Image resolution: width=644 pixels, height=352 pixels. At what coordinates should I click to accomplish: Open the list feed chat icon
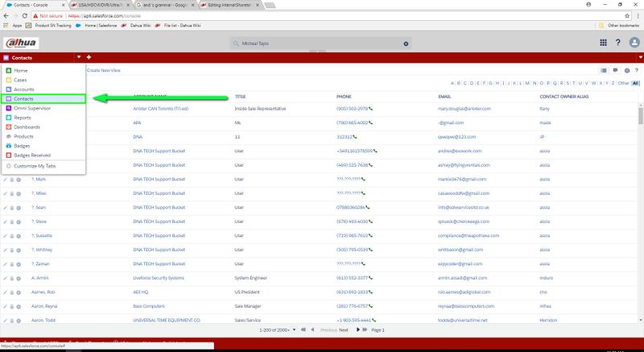point(615,71)
